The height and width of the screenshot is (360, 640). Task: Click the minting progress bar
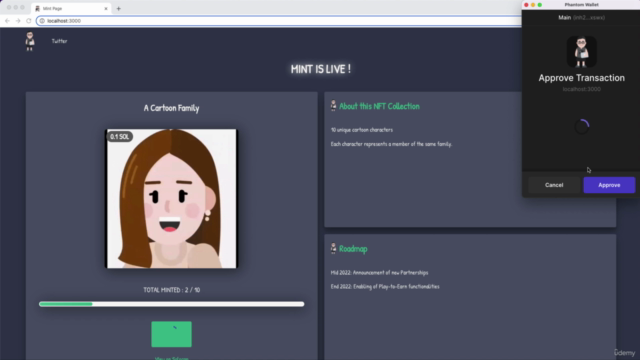pos(171,304)
